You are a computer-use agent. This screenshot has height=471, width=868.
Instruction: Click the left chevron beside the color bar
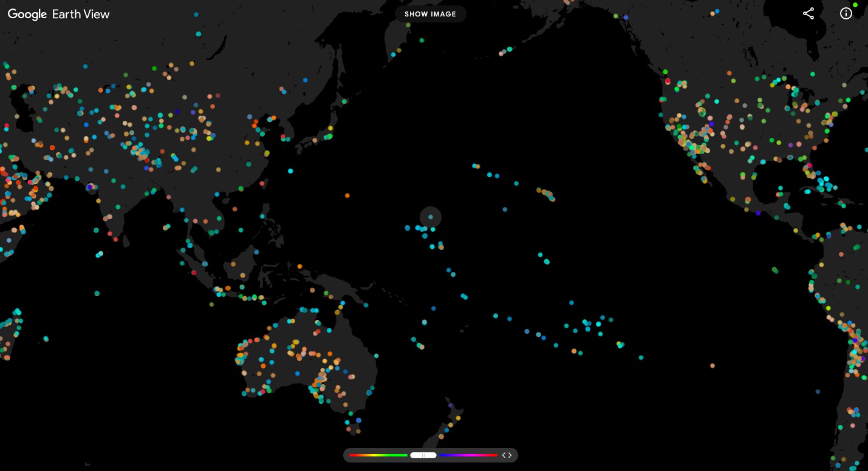pyautogui.click(x=504, y=455)
